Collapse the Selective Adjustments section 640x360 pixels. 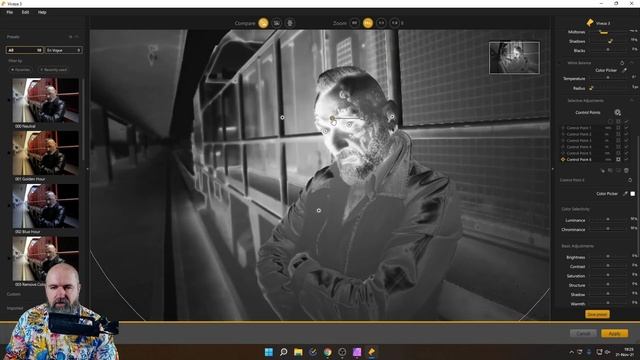[632, 100]
